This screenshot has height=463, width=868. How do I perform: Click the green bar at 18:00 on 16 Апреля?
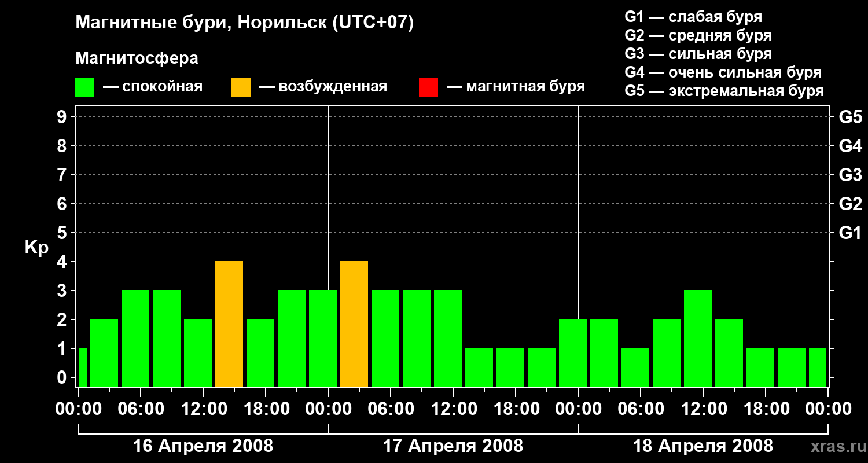click(260, 353)
